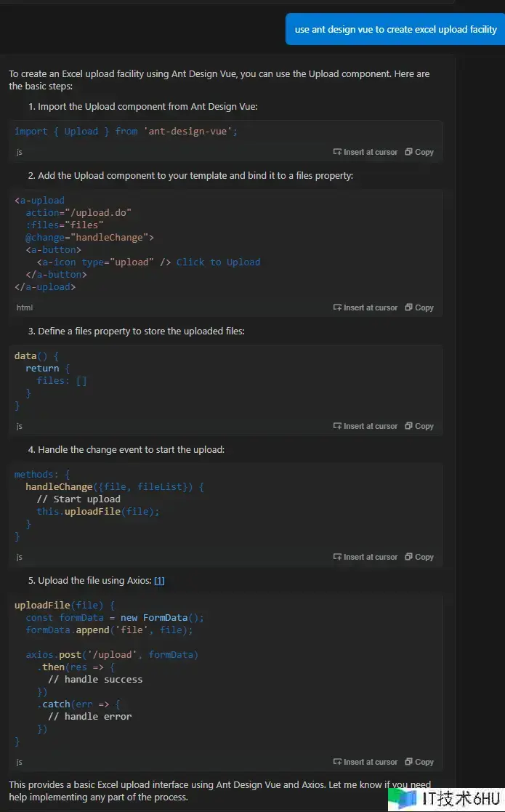The height and width of the screenshot is (812, 505).
Task: Insert the handleChange methods code at cursor
Action: [x=365, y=557]
